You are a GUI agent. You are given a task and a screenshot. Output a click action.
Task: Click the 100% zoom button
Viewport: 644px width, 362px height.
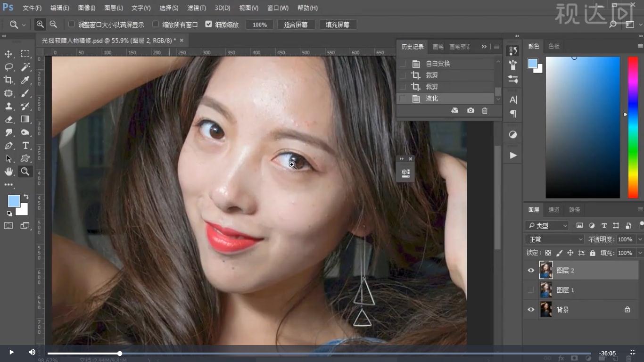point(259,25)
